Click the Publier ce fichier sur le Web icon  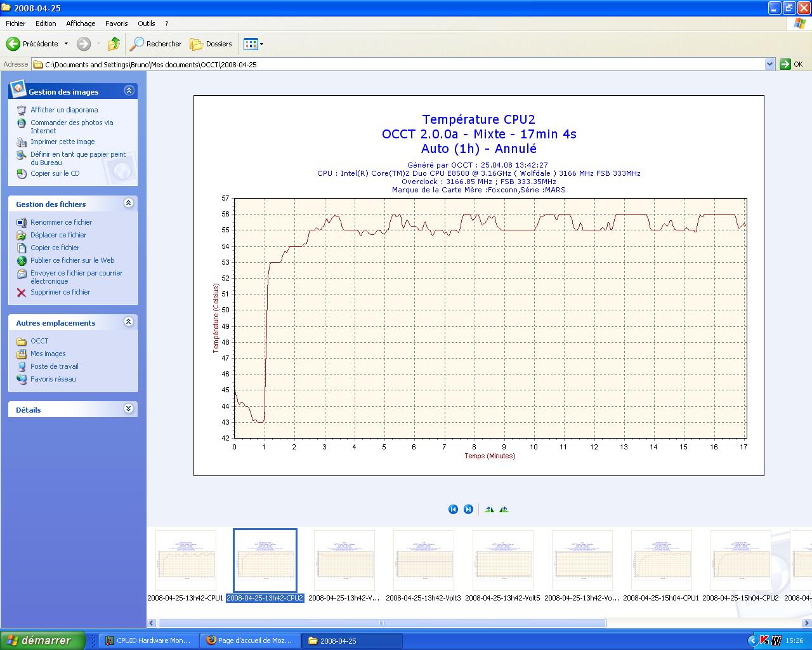[x=22, y=260]
